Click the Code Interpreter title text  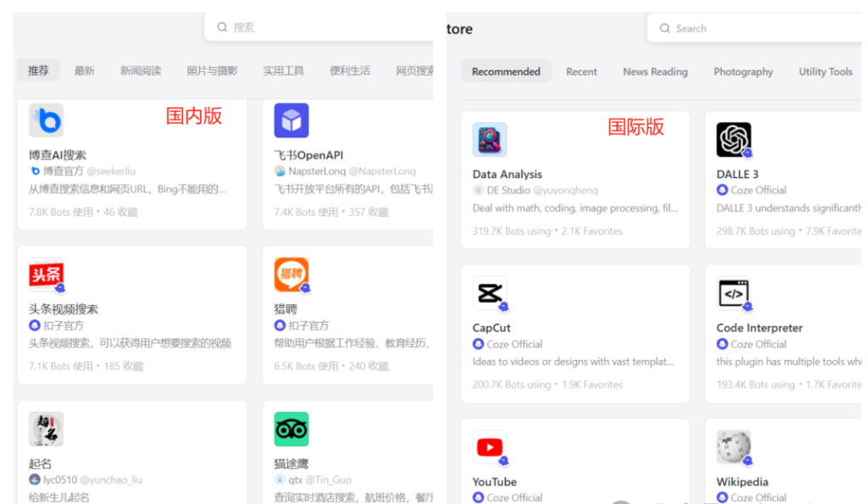(x=759, y=328)
